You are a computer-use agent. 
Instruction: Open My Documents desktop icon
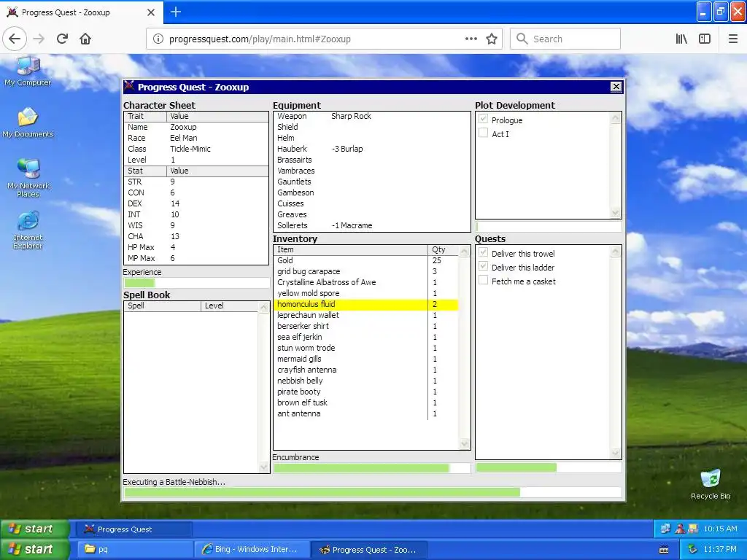point(28,122)
